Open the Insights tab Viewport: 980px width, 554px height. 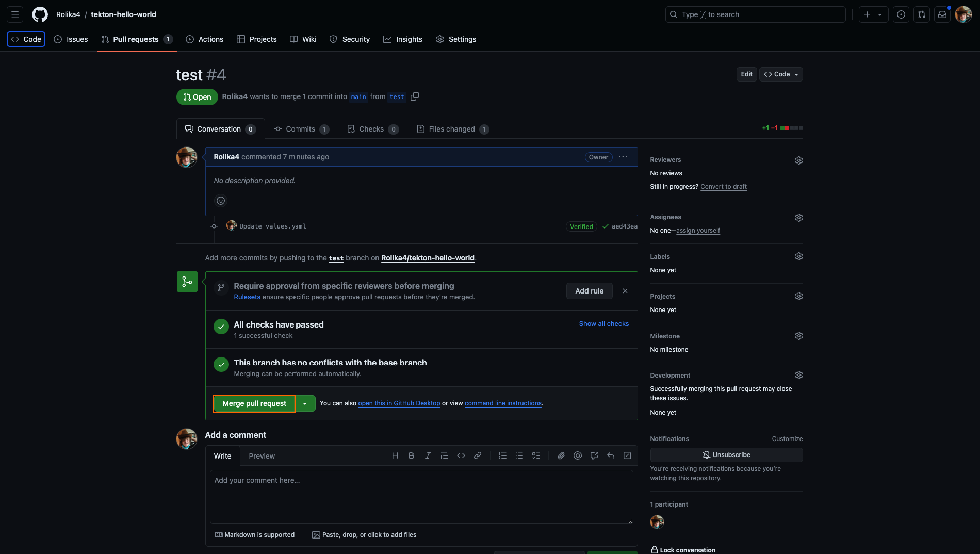coord(403,39)
